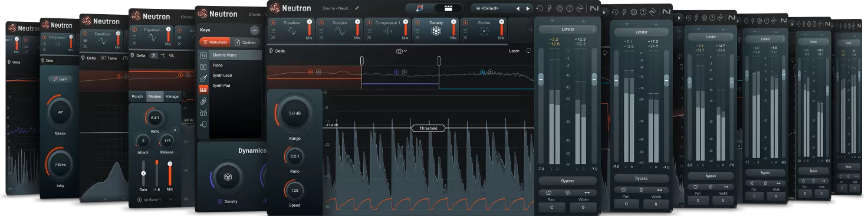Image resolution: width=868 pixels, height=216 pixels.
Task: Click the pencil icon next to Drums preset name
Action: point(357,8)
